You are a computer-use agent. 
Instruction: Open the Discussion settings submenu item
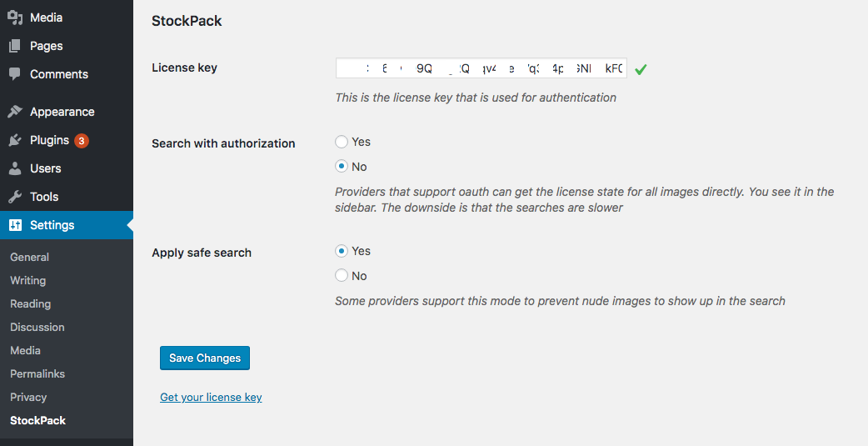pyautogui.click(x=37, y=328)
